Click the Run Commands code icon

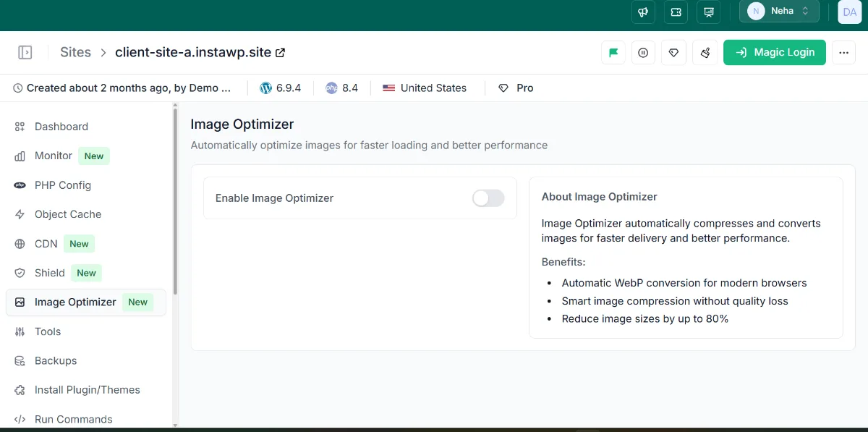[x=20, y=419]
